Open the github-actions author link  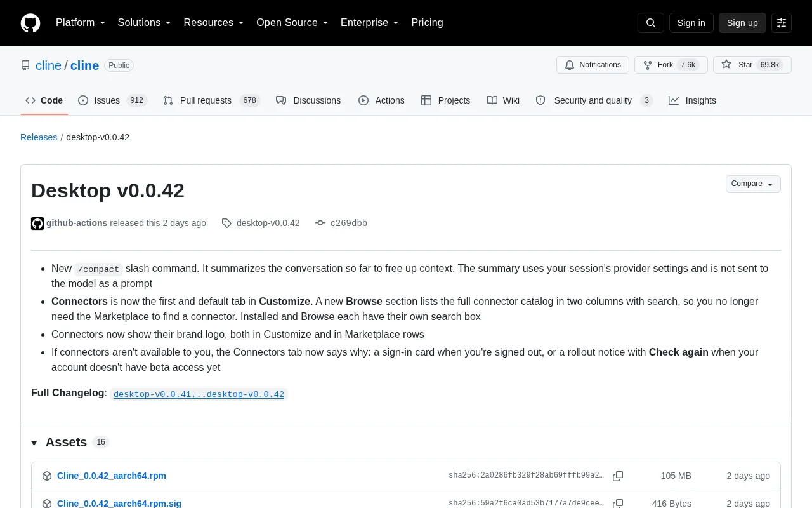tap(77, 223)
